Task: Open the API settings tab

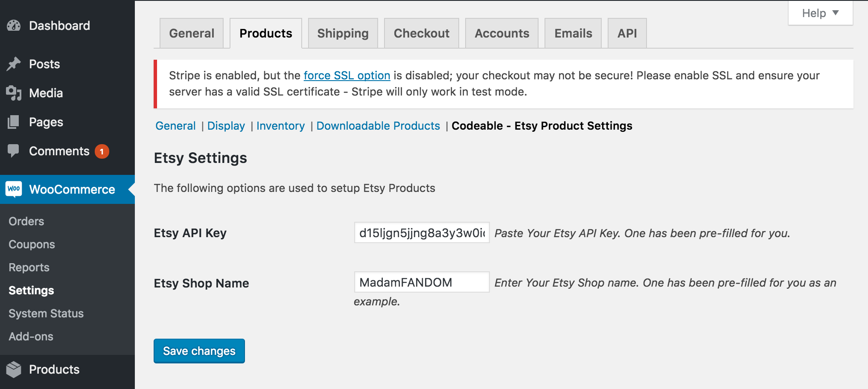Action: 627,33
